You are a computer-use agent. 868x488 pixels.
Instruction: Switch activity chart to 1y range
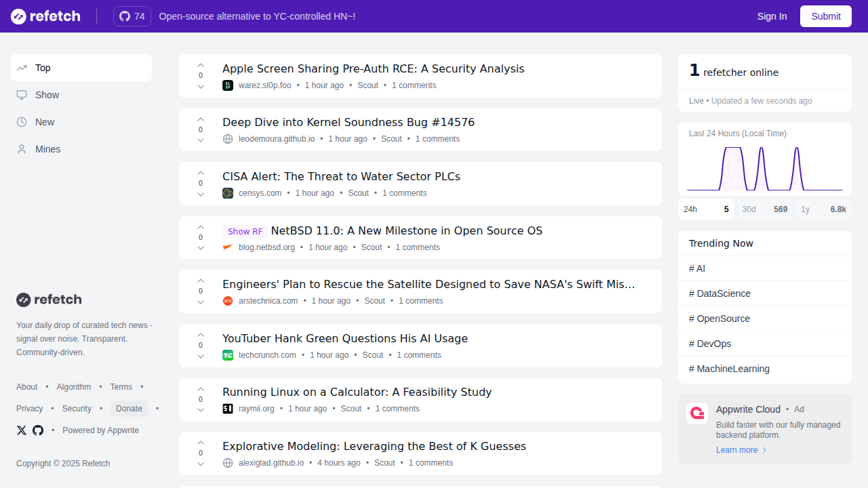pos(823,209)
